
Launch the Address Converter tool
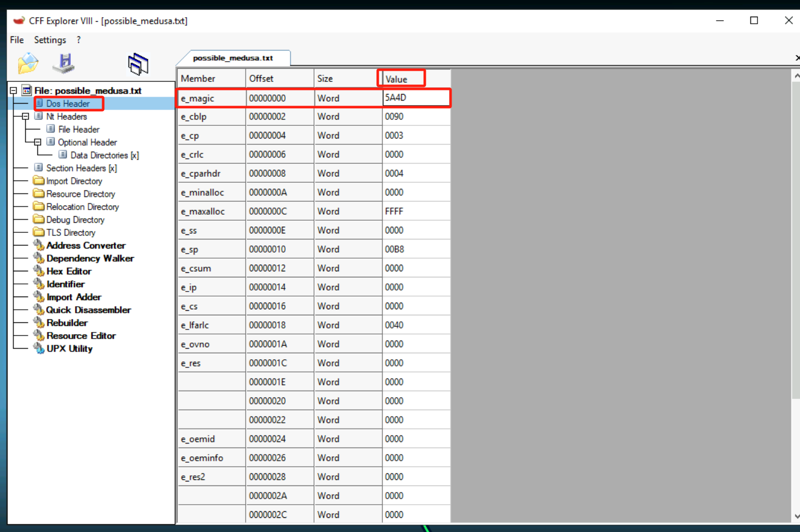coord(85,246)
